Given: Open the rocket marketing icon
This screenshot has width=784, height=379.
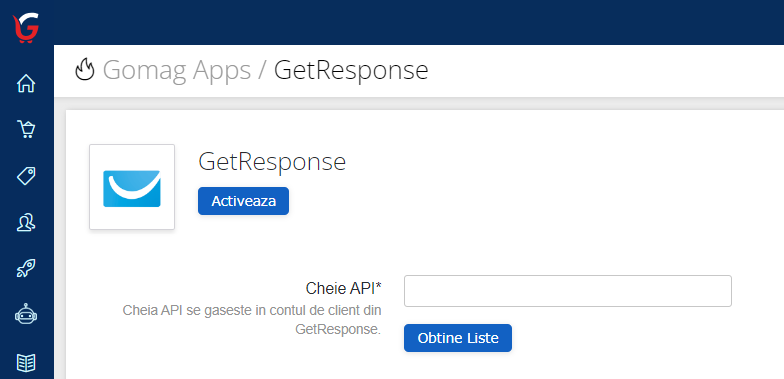Looking at the screenshot, I should click(26, 268).
